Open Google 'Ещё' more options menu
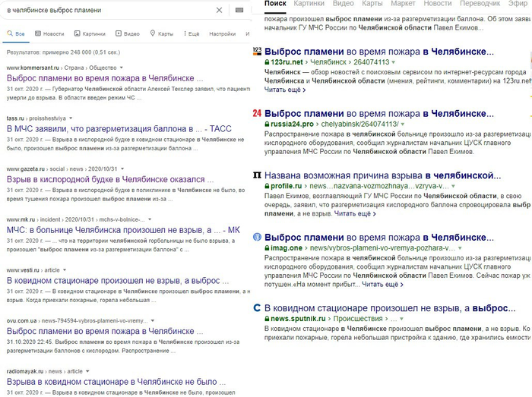Viewport: 532px width, 397px height. (x=190, y=34)
